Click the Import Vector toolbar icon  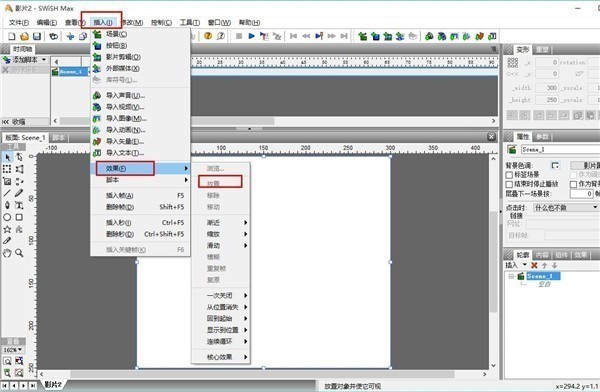point(479,36)
